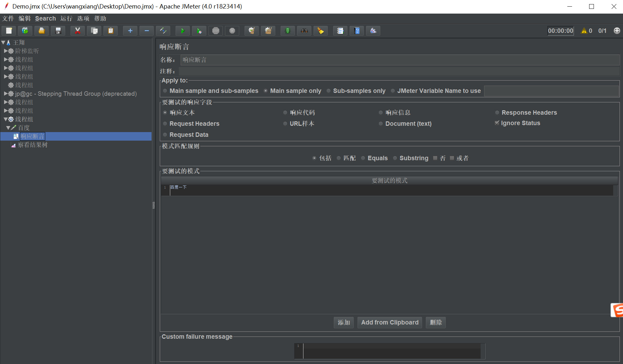Start test with no pauses icon
This screenshot has height=364, width=623.
tap(199, 31)
